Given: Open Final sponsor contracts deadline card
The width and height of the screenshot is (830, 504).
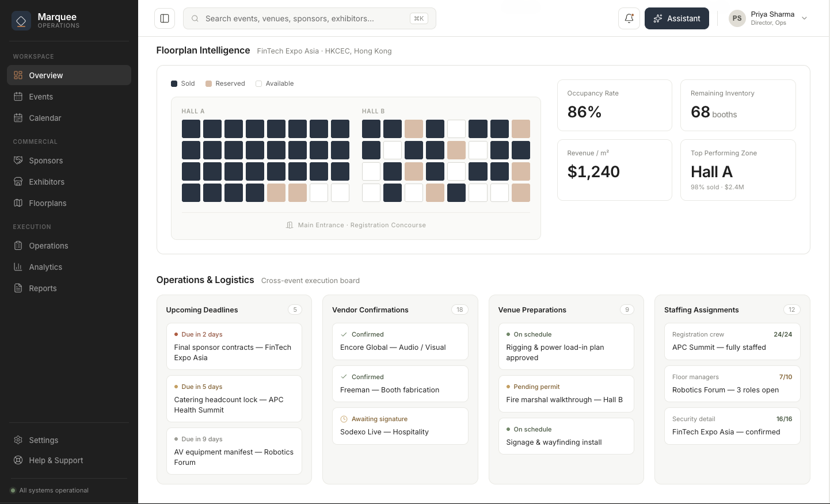Looking at the screenshot, I should 234,346.
